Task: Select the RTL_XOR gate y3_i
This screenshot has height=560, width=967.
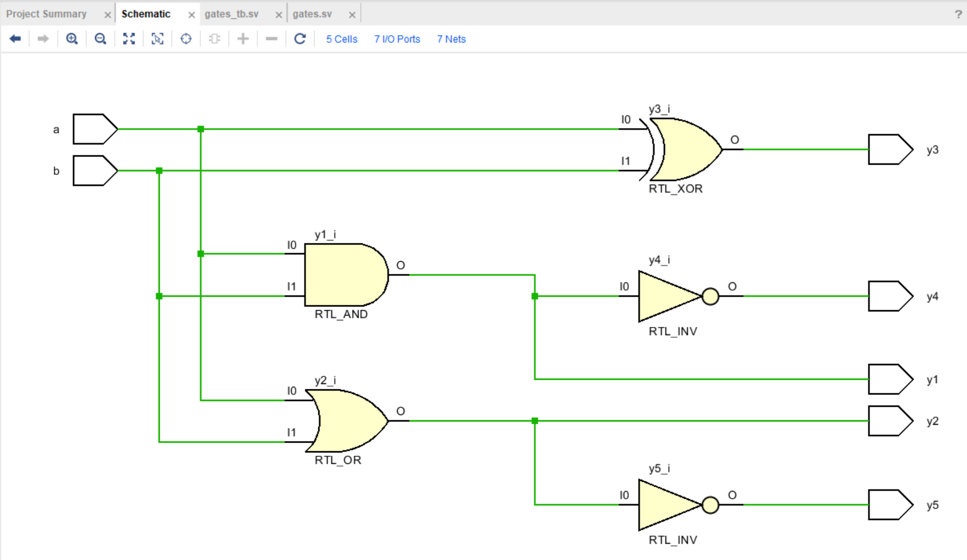Action: 683,149
